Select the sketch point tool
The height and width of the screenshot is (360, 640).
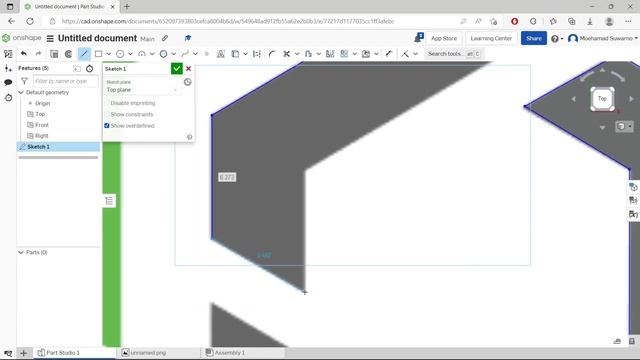207,54
